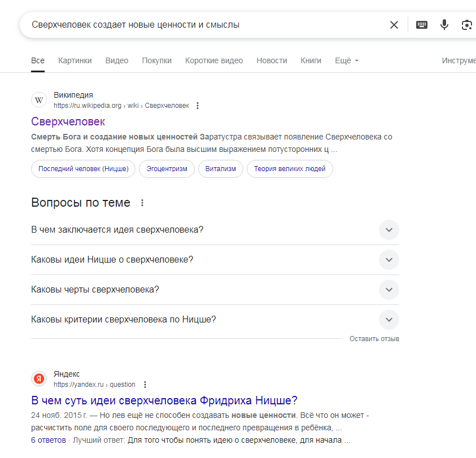The height and width of the screenshot is (458, 476).
Task: Switch to the Картинки tab
Action: (x=75, y=61)
